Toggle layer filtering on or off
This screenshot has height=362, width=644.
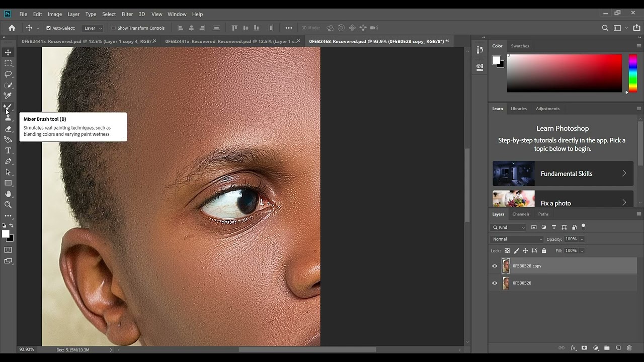click(x=584, y=226)
